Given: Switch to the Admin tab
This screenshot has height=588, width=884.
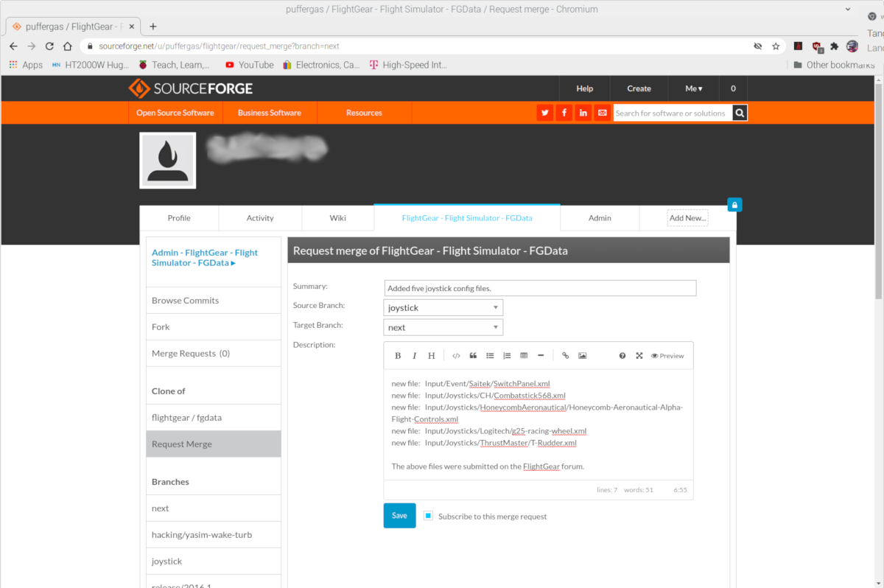Looking at the screenshot, I should click(600, 217).
